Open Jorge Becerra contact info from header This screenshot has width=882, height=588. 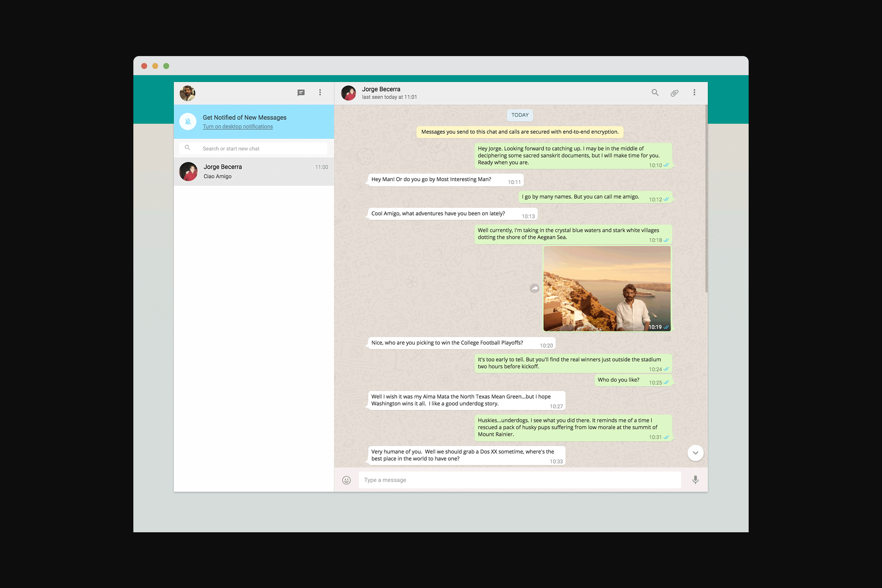coord(381,89)
